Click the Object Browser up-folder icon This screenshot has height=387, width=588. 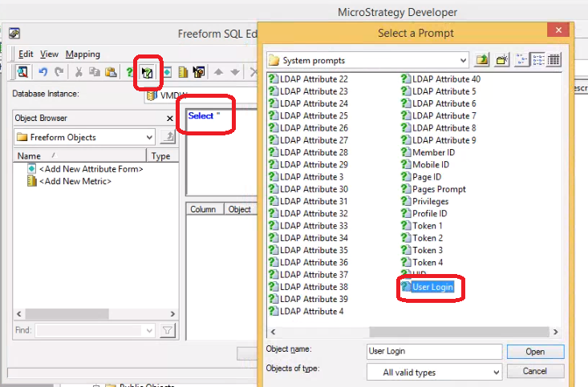[168, 137]
